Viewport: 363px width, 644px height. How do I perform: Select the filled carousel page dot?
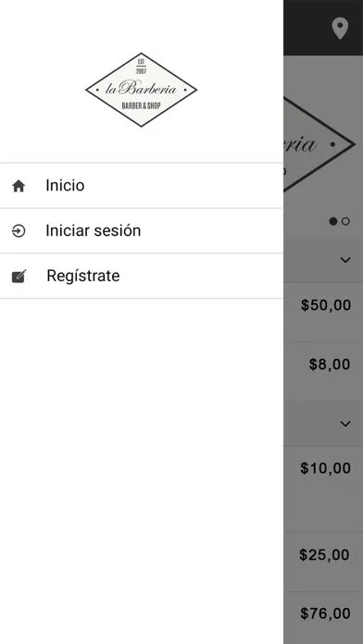(x=333, y=221)
